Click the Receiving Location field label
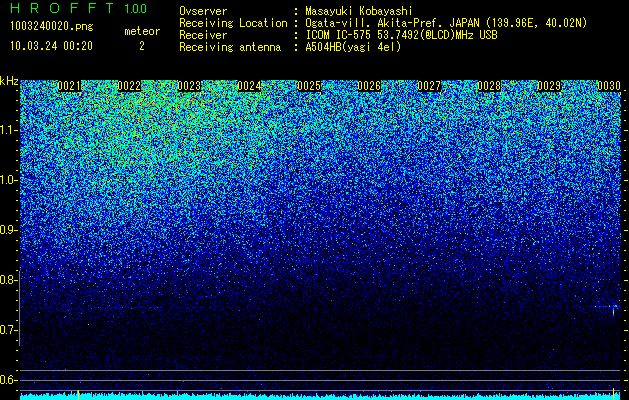Image resolution: width=629 pixels, height=400 pixels. click(x=233, y=23)
